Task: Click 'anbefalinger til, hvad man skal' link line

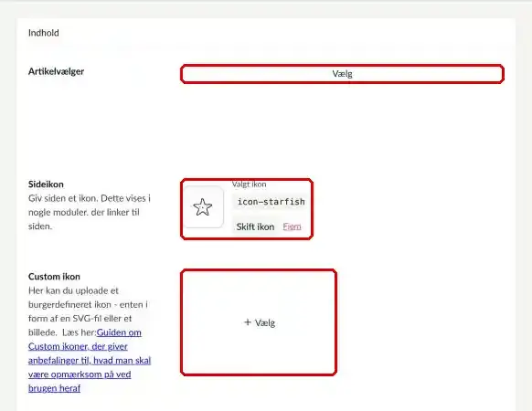Action: click(90, 361)
